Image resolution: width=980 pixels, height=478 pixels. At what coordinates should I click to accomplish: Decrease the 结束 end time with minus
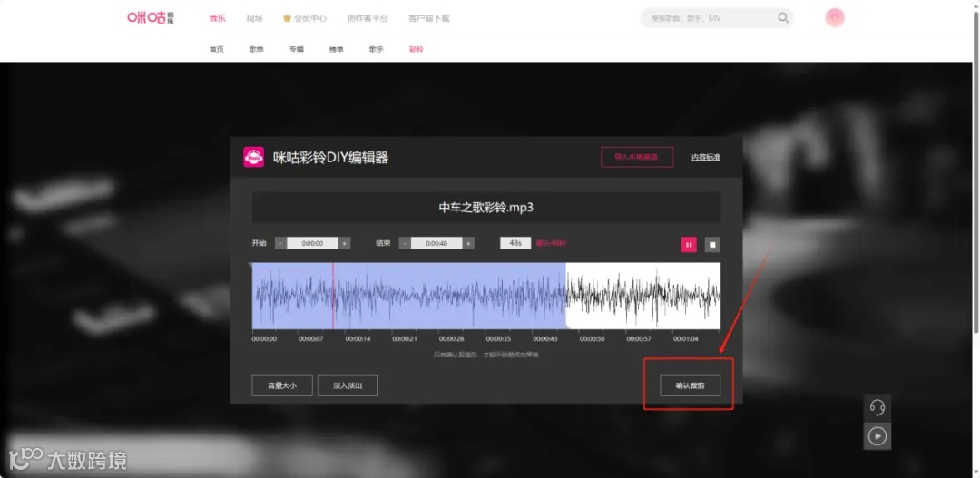(x=405, y=243)
